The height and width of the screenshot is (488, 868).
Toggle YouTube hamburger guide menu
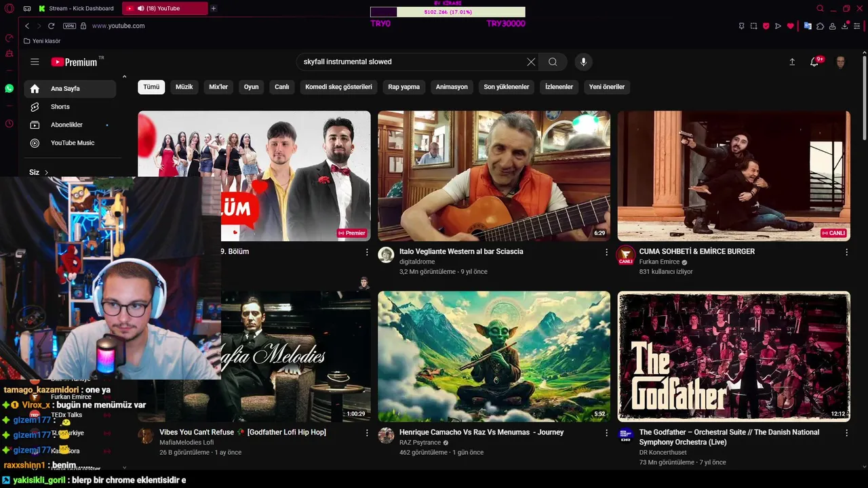(x=35, y=62)
